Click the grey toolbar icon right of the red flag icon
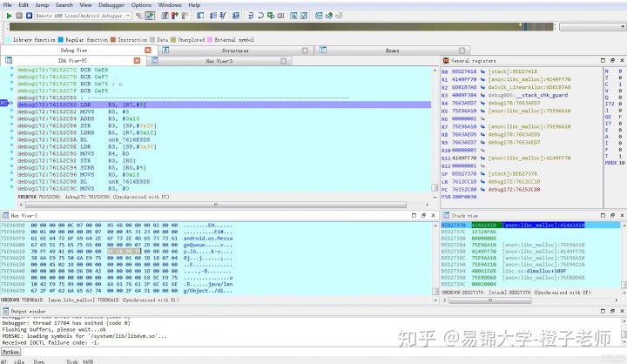This screenshot has height=364, width=627. coord(185,16)
